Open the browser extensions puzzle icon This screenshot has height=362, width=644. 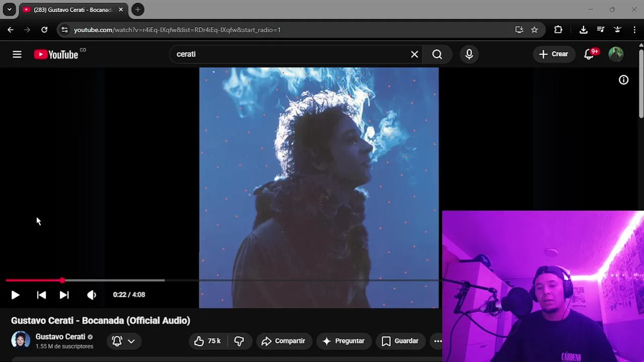click(x=558, y=30)
